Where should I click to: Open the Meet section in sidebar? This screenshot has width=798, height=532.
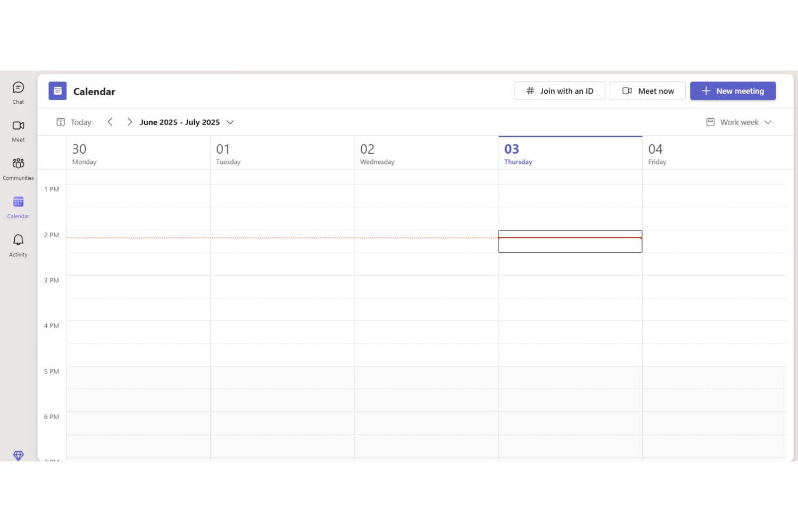pos(18,131)
